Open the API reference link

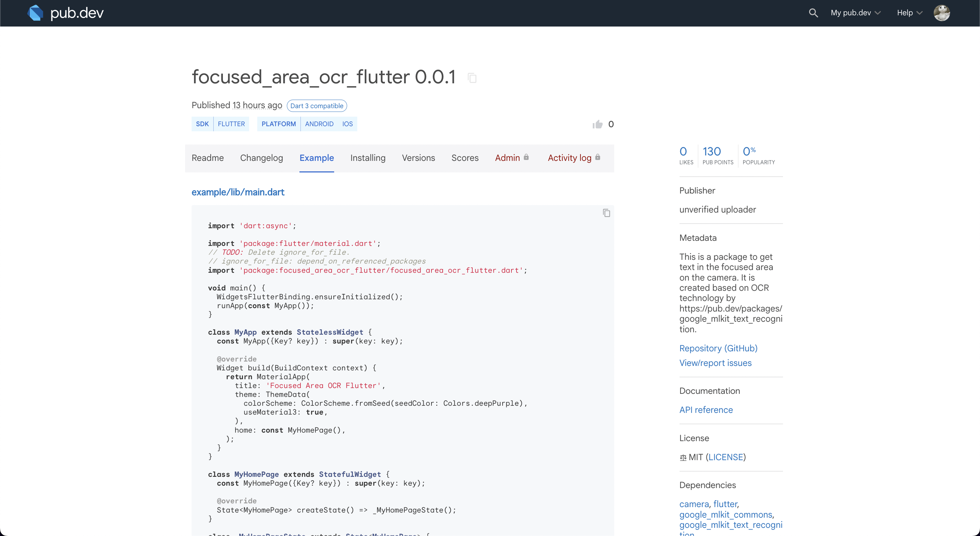[706, 410]
